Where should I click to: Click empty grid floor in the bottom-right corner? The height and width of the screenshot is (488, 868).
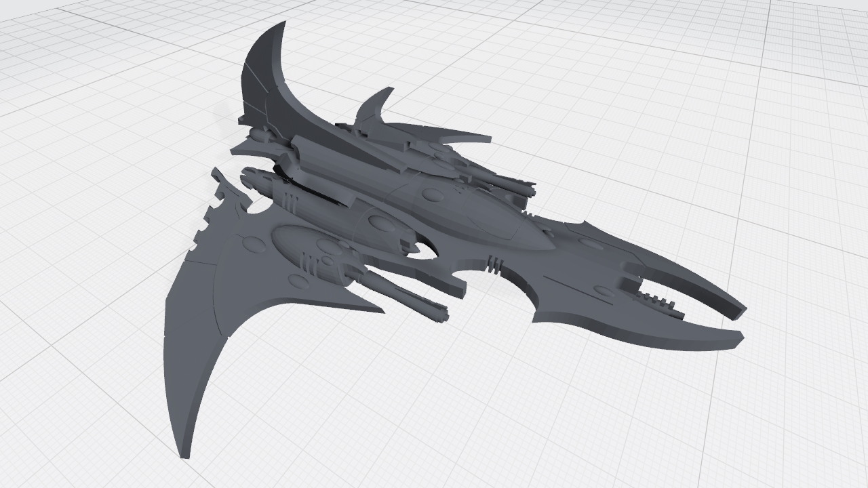[x=800, y=441]
